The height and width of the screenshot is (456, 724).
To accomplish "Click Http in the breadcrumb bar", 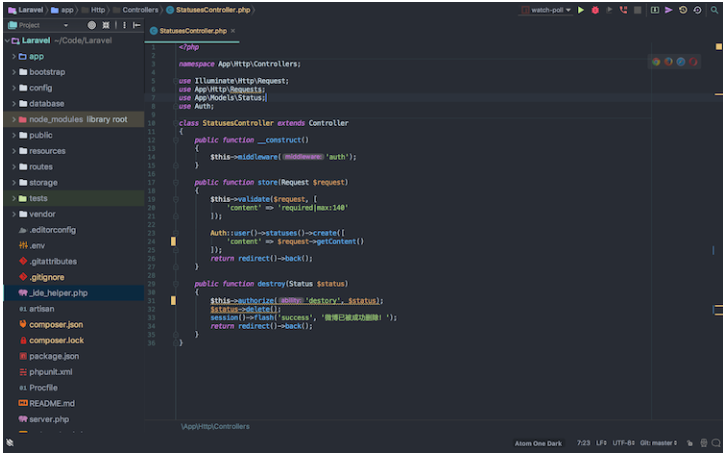I will 94,10.
